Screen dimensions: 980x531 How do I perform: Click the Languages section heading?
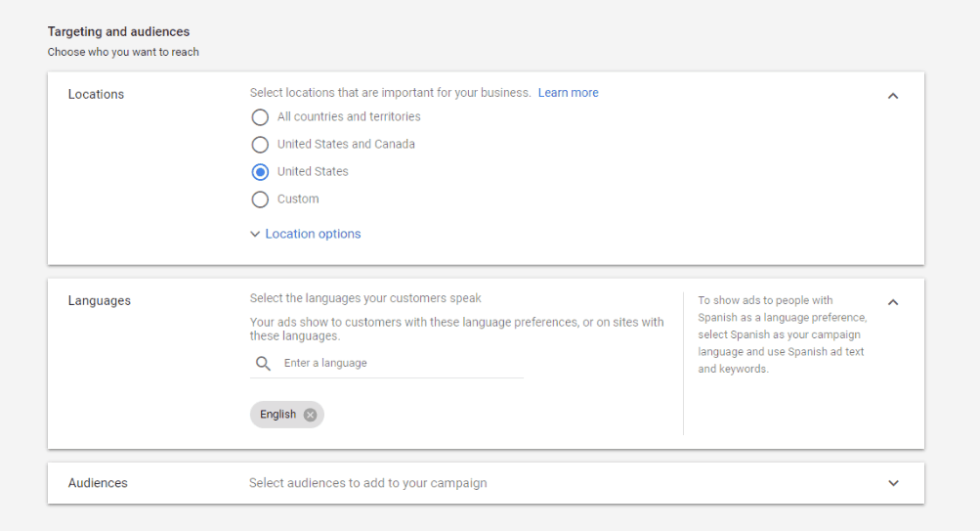click(100, 301)
